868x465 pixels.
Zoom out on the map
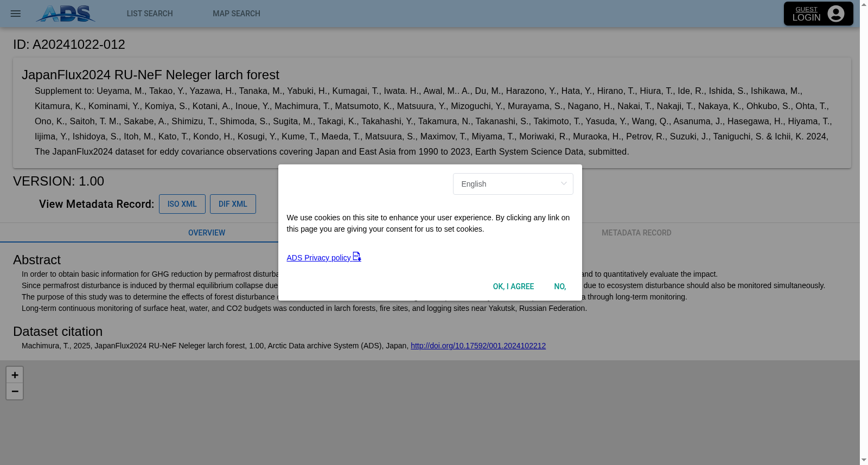(x=15, y=391)
